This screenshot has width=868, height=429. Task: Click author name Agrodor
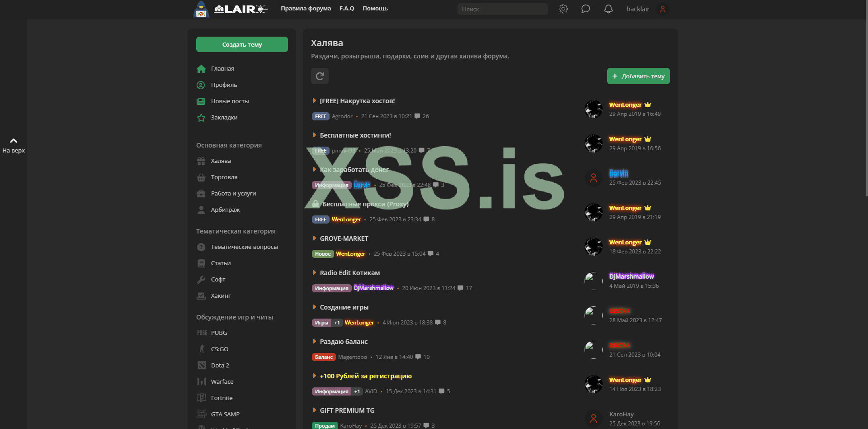342,116
